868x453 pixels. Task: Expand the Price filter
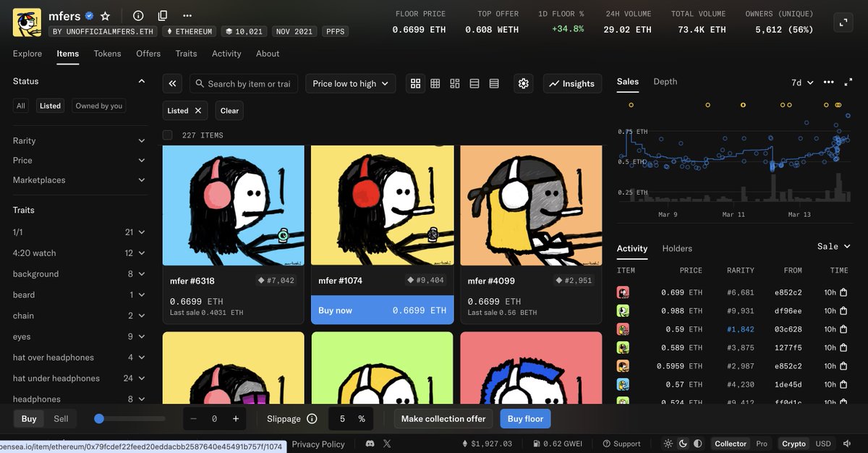(x=80, y=161)
